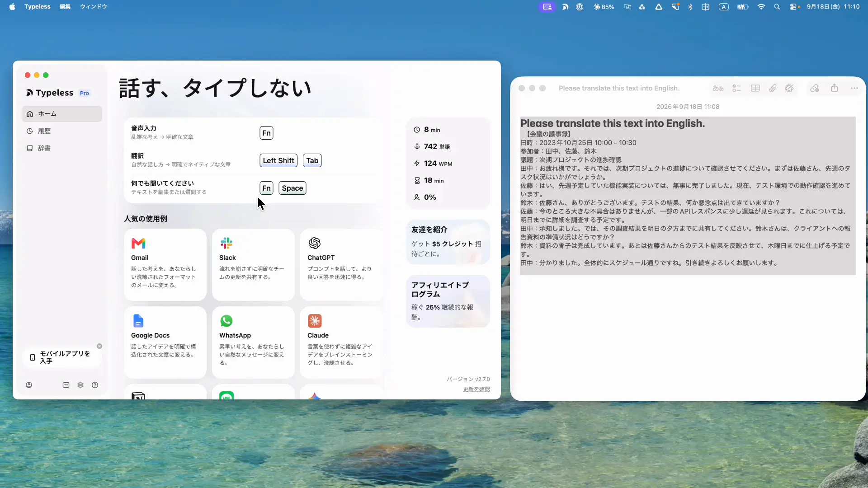Open the ウィンドウ menu in menu bar
The image size is (868, 488).
94,7
